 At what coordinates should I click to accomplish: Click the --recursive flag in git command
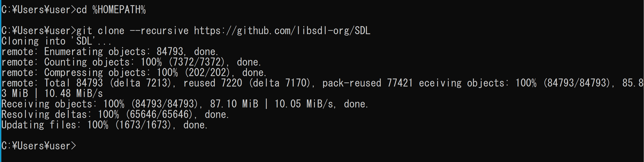(x=159, y=31)
